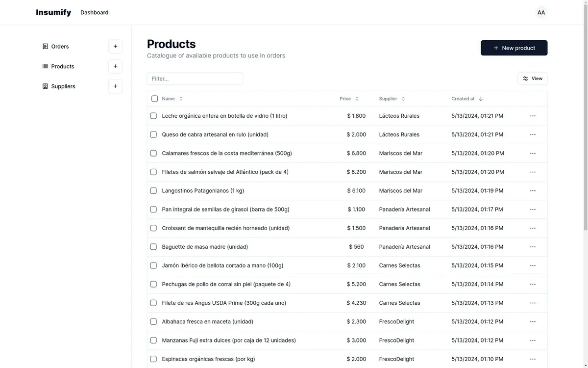The width and height of the screenshot is (588, 368).
Task: Click the $ 4.230 price cell
Action: [x=356, y=303]
